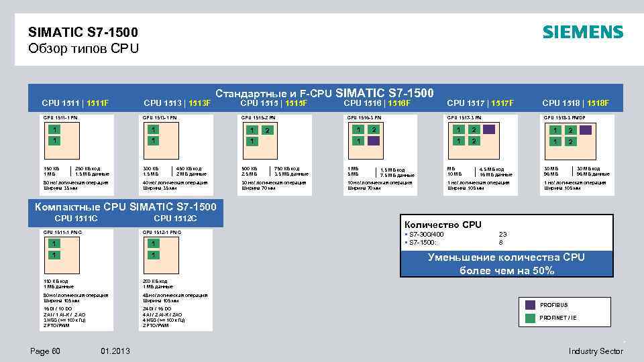The image size is (644, 362).
Task: Click "4.5 МБ код" in the CPU 1517-3 PN card
Action: pyautogui.click(x=492, y=169)
